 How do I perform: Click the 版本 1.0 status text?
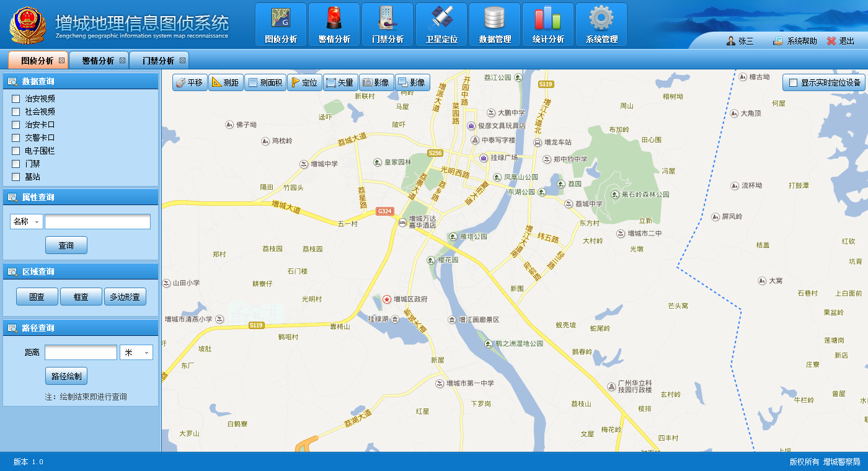[x=29, y=462]
